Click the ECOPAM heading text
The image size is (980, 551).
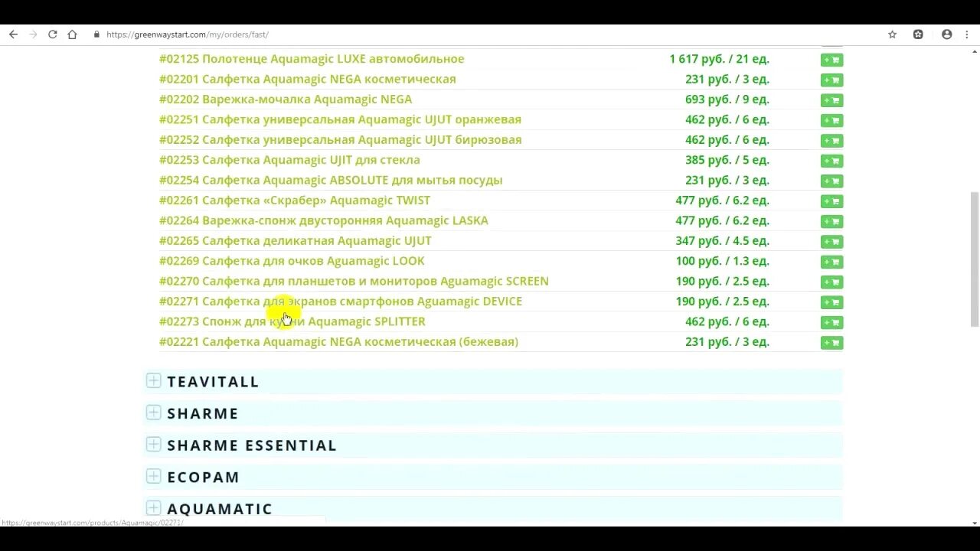pyautogui.click(x=204, y=477)
